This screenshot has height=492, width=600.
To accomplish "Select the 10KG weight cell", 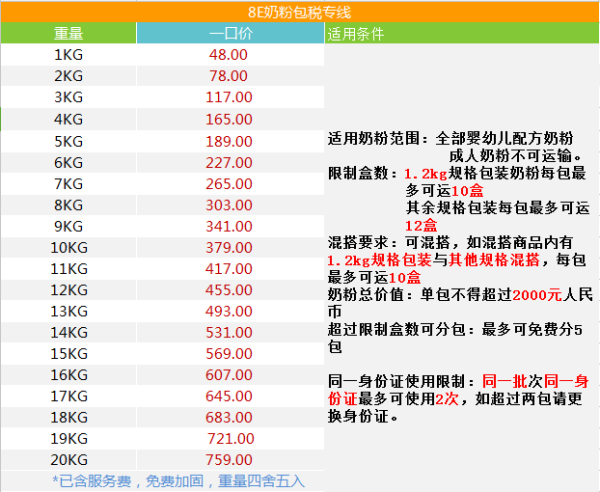I will [x=68, y=248].
